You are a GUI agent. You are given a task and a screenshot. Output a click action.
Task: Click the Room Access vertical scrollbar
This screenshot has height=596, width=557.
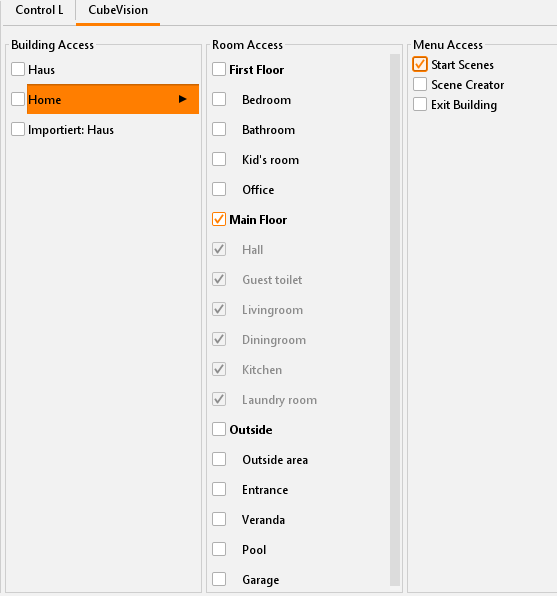tap(395, 319)
